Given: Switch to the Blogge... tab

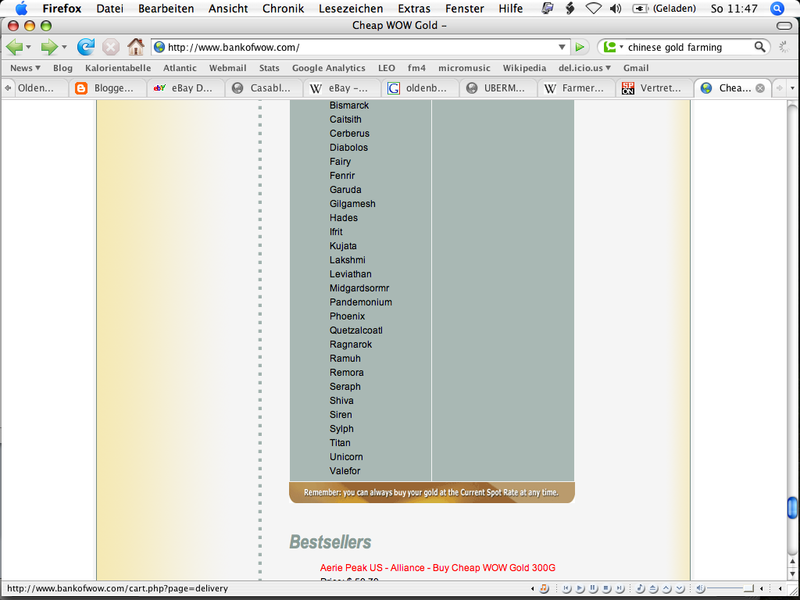Looking at the screenshot, I should [x=108, y=88].
